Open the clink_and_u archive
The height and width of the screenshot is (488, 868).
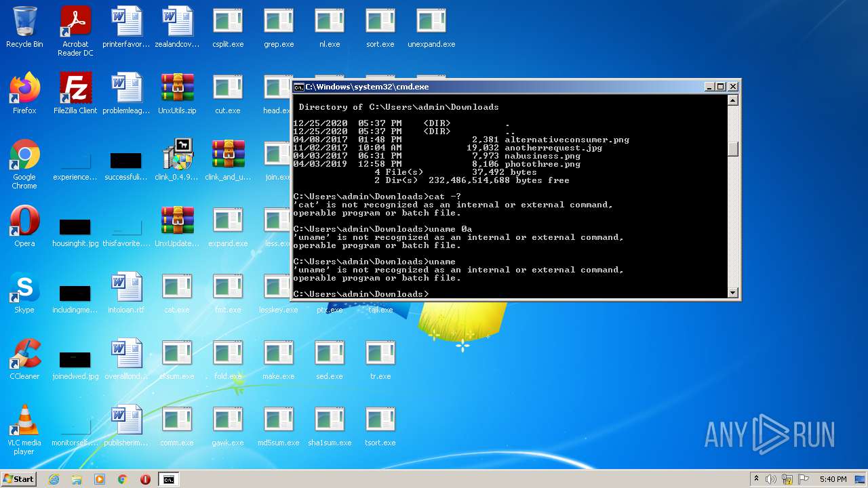tap(228, 160)
